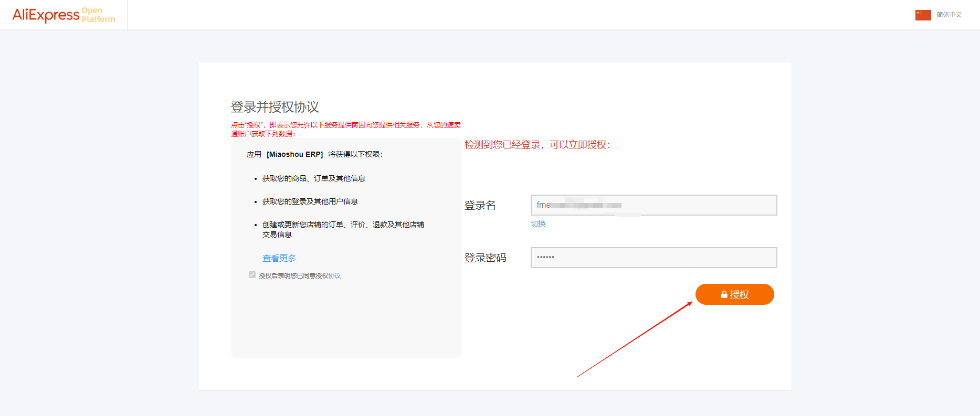This screenshot has height=416, width=980.
Task: Click the 登录名 username input field
Action: pyautogui.click(x=654, y=205)
